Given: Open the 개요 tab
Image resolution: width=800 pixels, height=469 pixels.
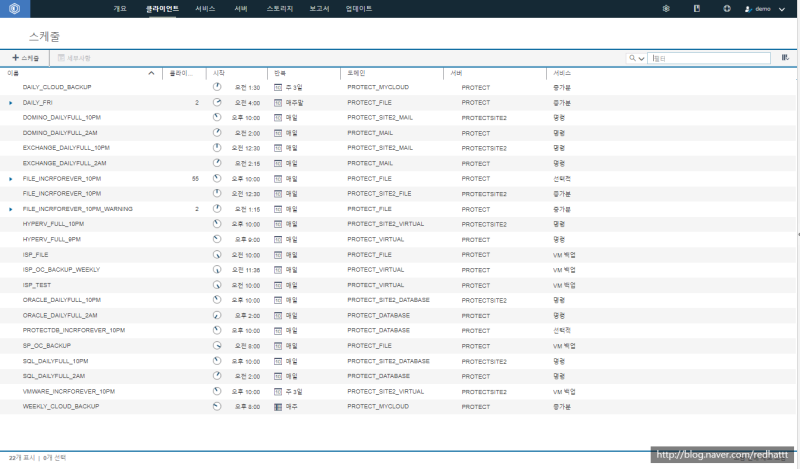Looking at the screenshot, I should pyautogui.click(x=120, y=9).
